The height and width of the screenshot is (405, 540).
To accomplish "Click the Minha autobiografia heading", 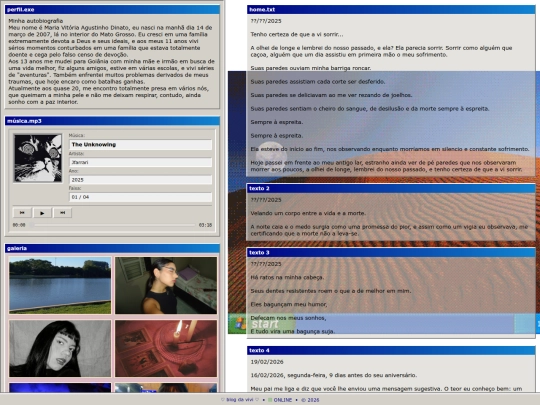I will tap(35, 21).
